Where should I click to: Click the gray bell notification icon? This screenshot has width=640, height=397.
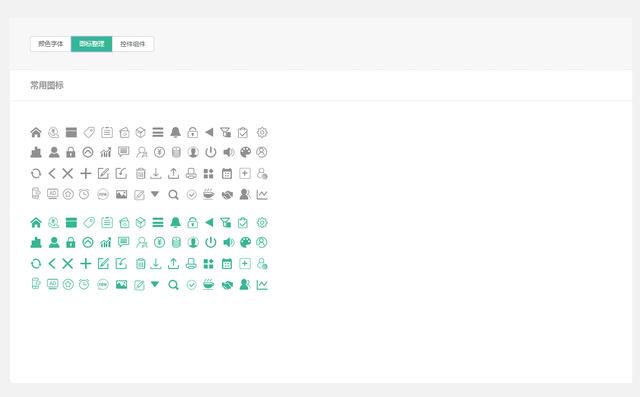pos(176,132)
